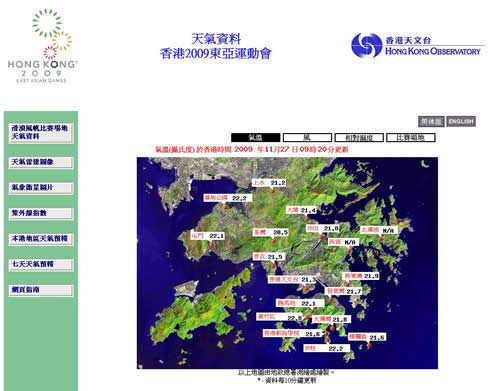Click the 香港航海學校 21.6 station label
This screenshot has height=391, width=500.
pyautogui.click(x=292, y=334)
